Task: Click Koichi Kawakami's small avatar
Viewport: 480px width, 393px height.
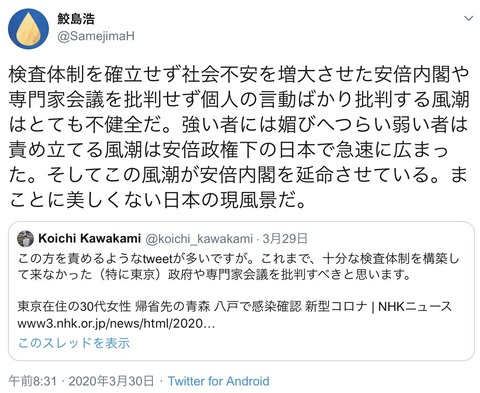Action: pyautogui.click(x=25, y=239)
